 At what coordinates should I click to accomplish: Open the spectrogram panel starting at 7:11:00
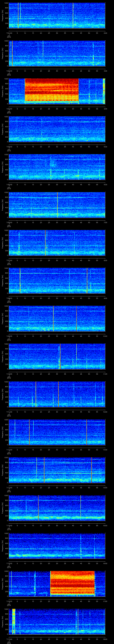(57, 394)
